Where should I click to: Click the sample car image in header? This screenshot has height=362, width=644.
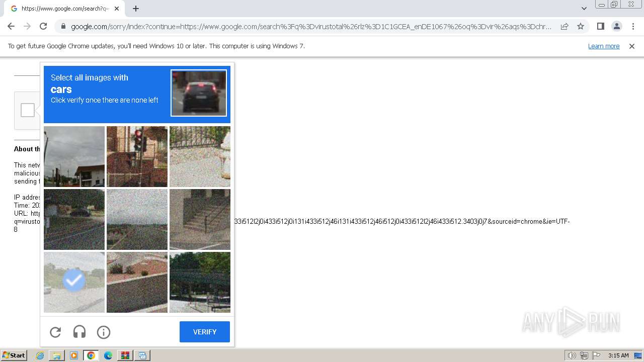pos(199,93)
